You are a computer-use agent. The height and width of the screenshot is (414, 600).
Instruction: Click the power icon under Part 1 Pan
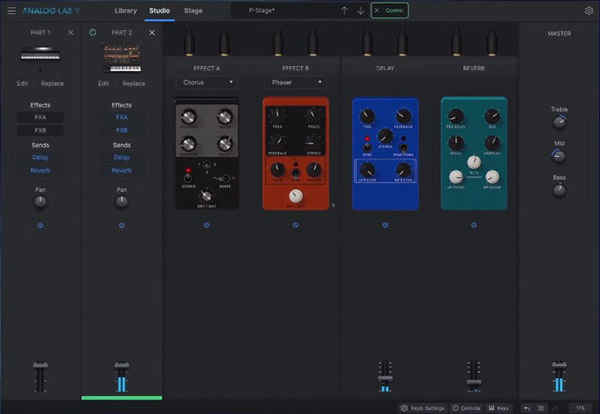click(40, 225)
